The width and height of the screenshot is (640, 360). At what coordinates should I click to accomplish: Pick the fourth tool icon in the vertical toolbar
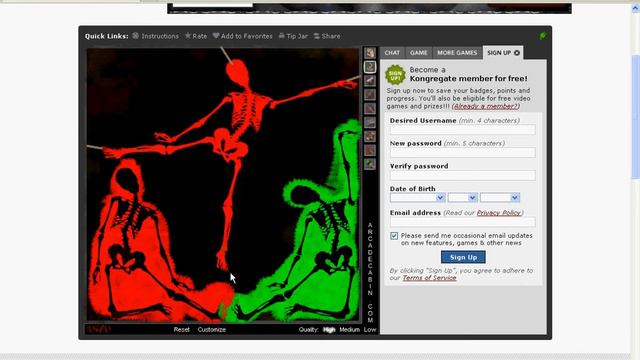tap(370, 94)
